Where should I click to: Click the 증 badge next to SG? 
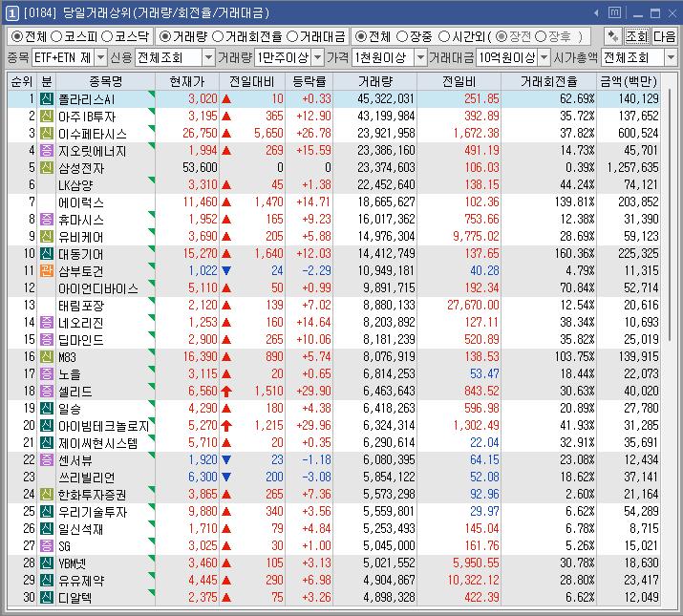47,545
